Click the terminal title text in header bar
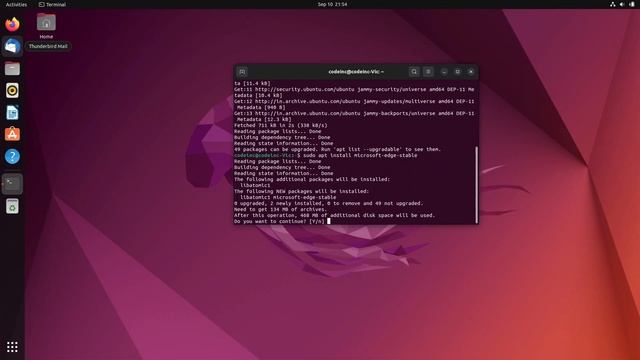Screen dimensions: 640x360 [x=356, y=72]
